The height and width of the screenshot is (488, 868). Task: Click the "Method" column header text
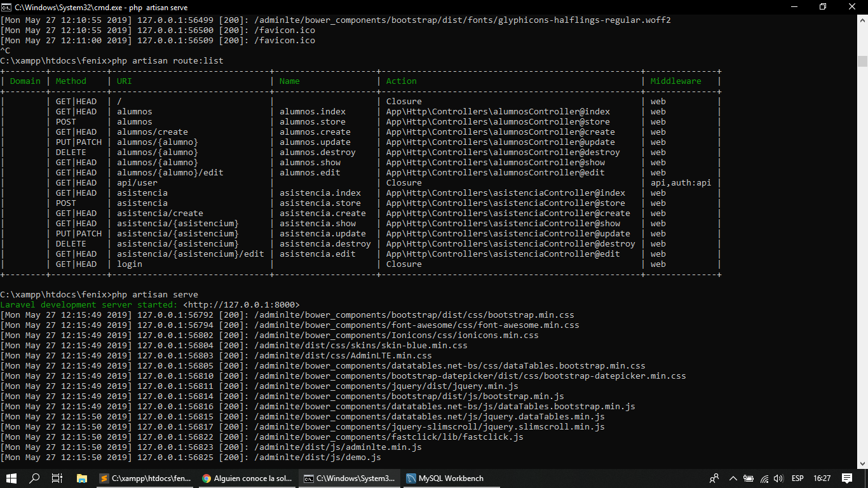pyautogui.click(x=71, y=81)
